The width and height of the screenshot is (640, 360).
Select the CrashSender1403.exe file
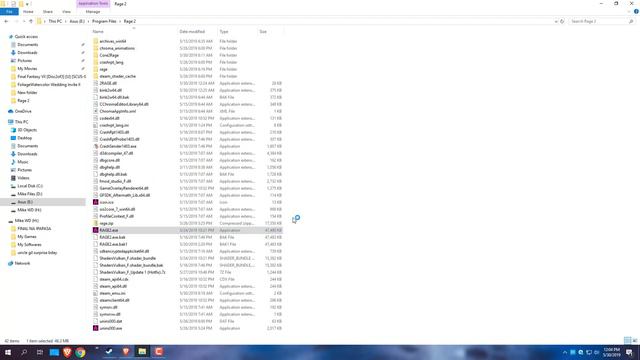pos(118,146)
